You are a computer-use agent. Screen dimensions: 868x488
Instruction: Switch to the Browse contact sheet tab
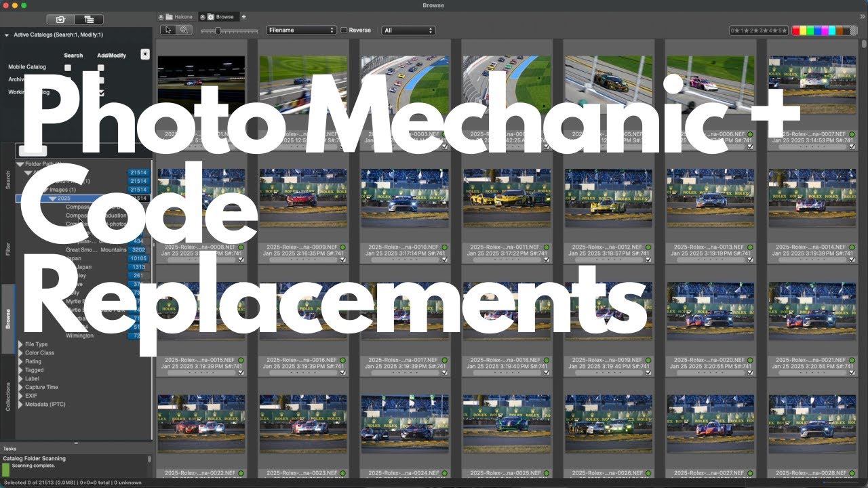(x=220, y=16)
